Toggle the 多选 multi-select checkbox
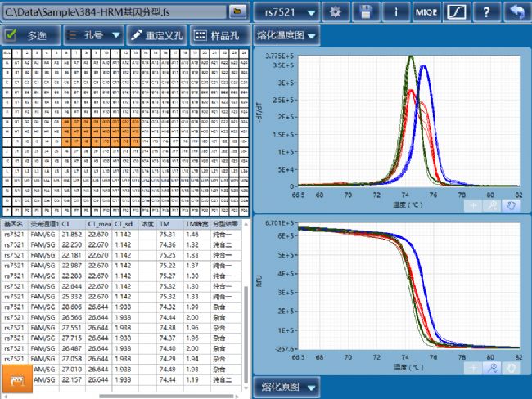The image size is (532, 399). 12,36
